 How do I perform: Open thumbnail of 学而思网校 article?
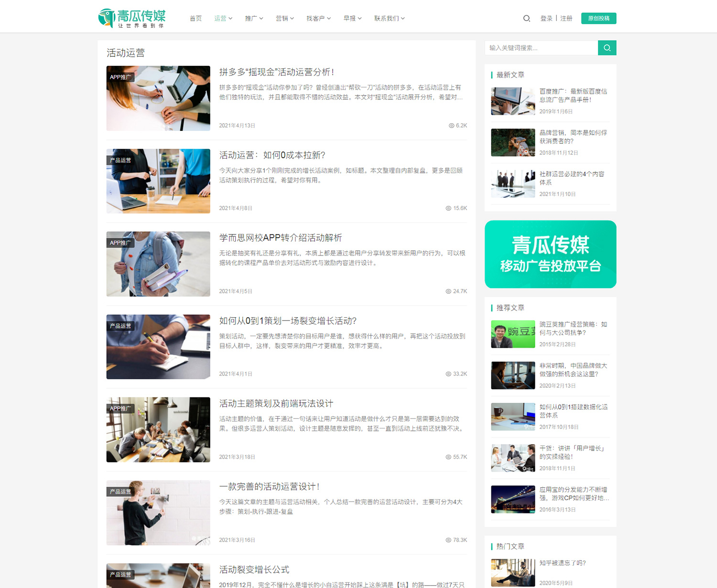pyautogui.click(x=158, y=264)
